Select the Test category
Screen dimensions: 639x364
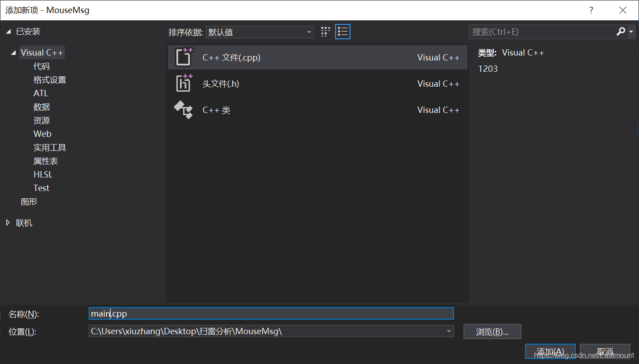point(41,188)
